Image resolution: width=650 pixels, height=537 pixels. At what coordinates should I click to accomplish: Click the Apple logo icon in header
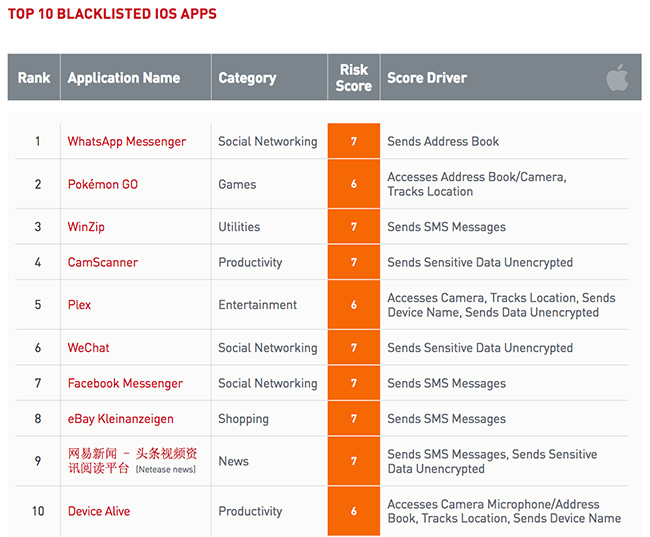coord(617,78)
